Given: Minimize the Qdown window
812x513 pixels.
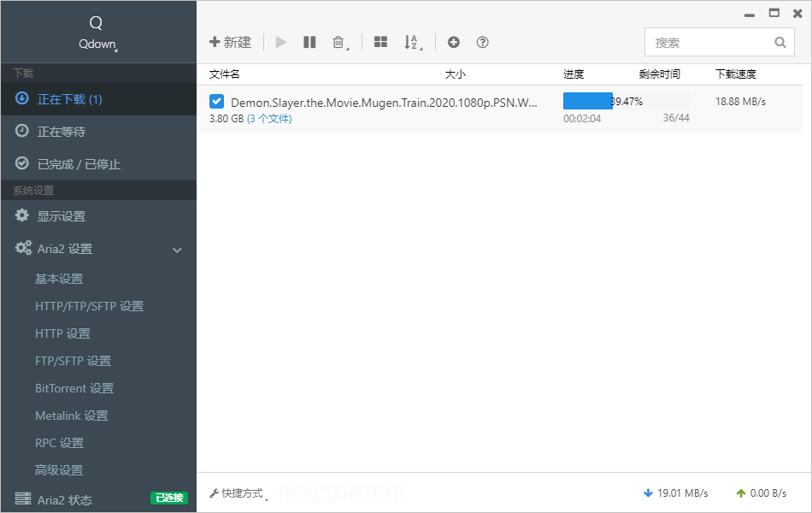Looking at the screenshot, I should pos(750,14).
